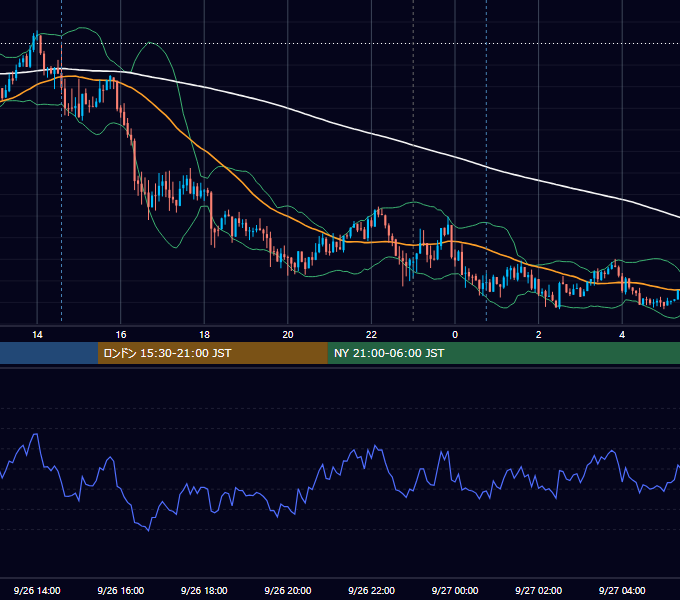
Task: Click the 16 hour label on time axis
Action: 121,335
